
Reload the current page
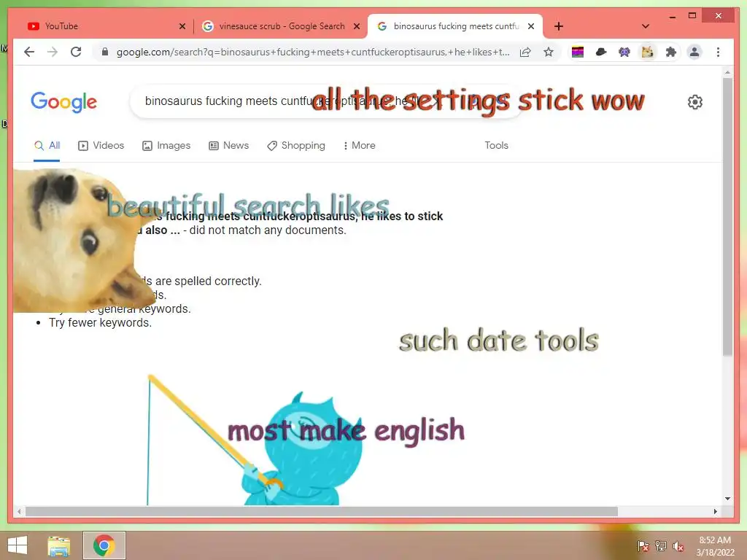coord(76,52)
